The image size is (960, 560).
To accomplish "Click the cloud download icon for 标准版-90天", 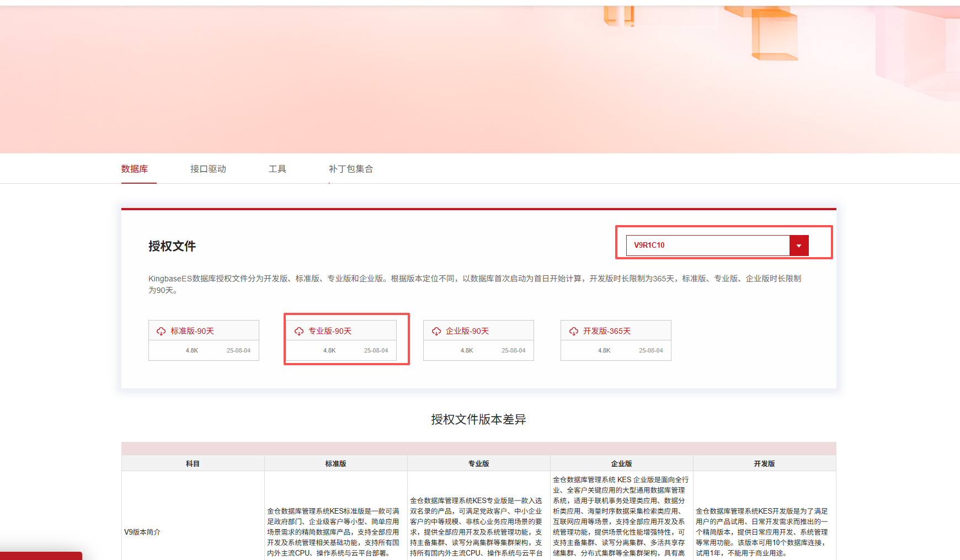I will (161, 331).
